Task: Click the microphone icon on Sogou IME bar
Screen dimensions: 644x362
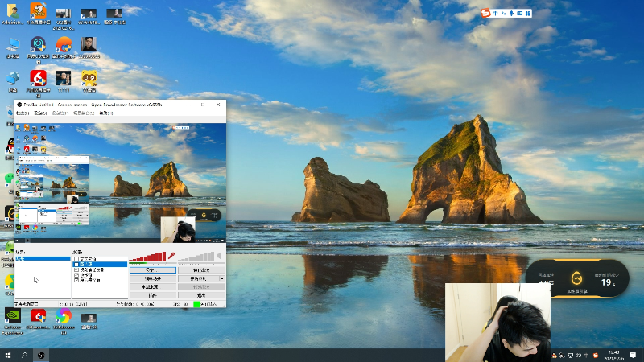Action: [x=511, y=13]
